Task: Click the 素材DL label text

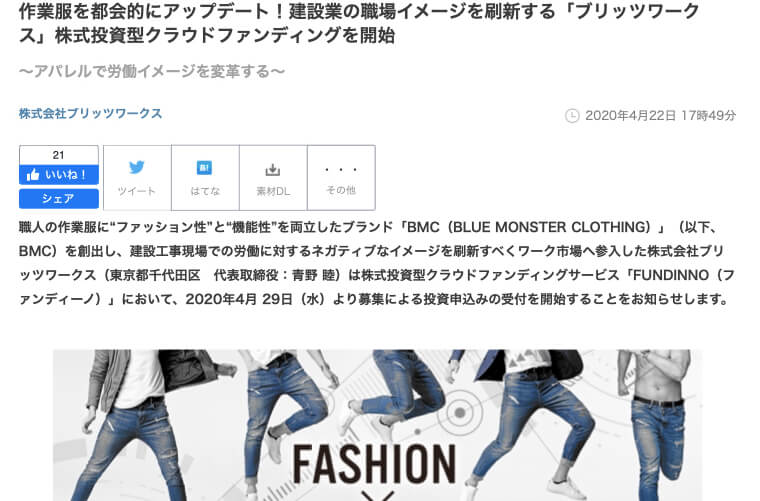Action: [273, 191]
